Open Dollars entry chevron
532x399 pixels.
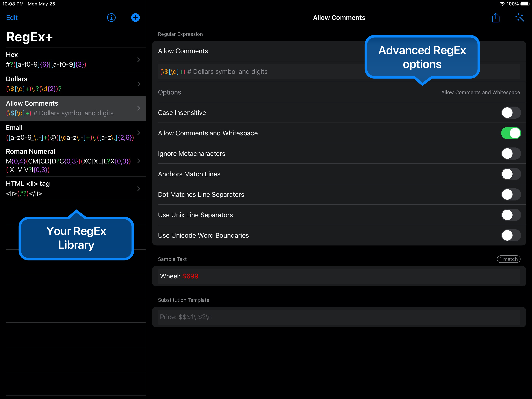point(139,84)
